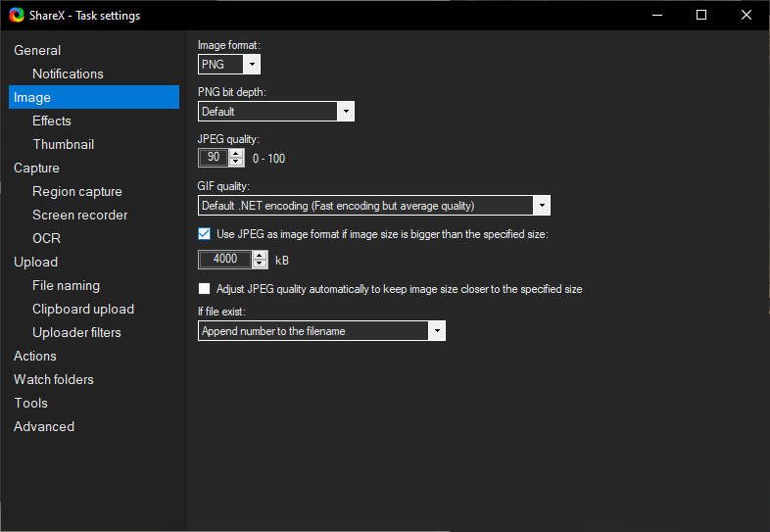Expand the PNG bit depth dropdown

tap(276, 112)
